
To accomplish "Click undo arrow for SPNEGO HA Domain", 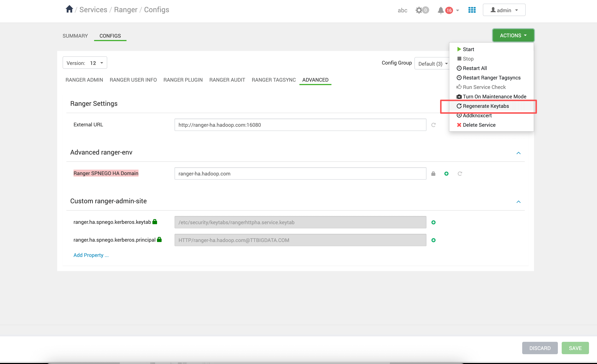I will coord(460,173).
